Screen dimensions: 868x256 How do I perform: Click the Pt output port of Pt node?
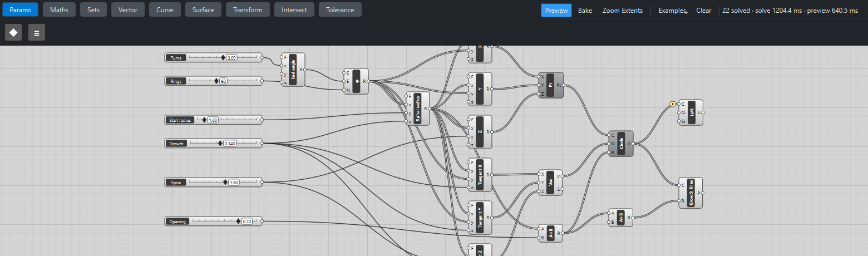coord(563,85)
